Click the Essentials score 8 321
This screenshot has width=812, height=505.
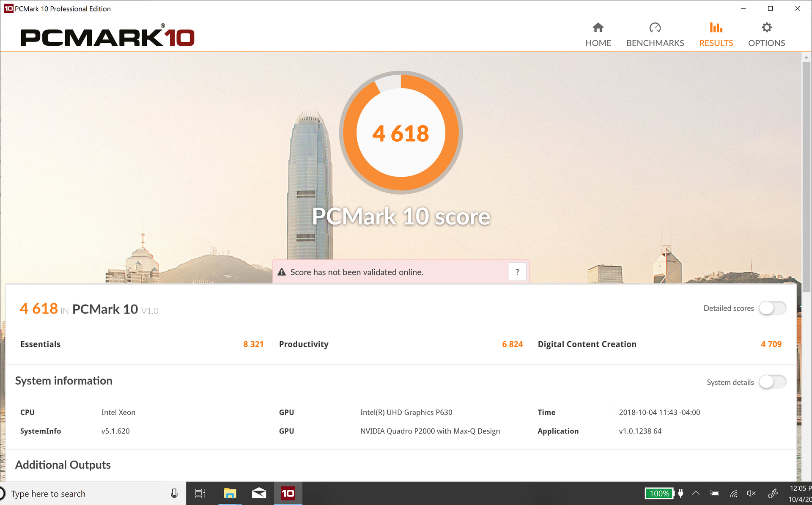coord(253,344)
